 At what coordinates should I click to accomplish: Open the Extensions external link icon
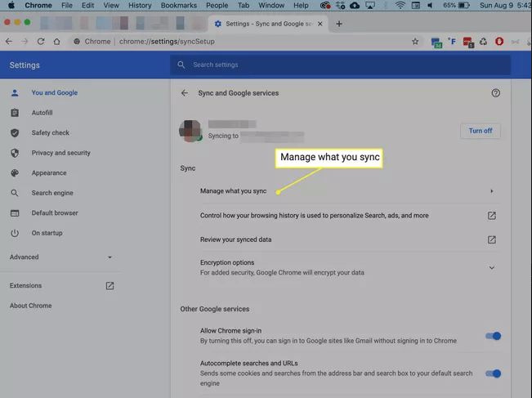point(110,286)
